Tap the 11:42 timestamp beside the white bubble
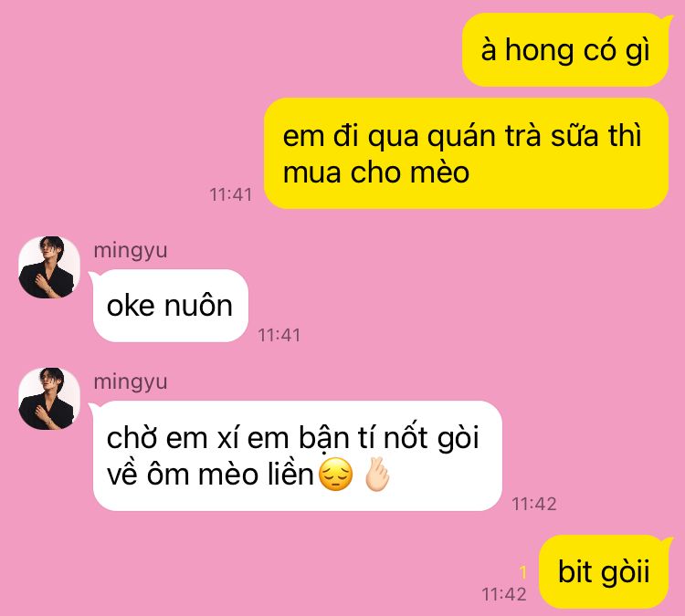685x616 pixels. pyautogui.click(x=534, y=505)
